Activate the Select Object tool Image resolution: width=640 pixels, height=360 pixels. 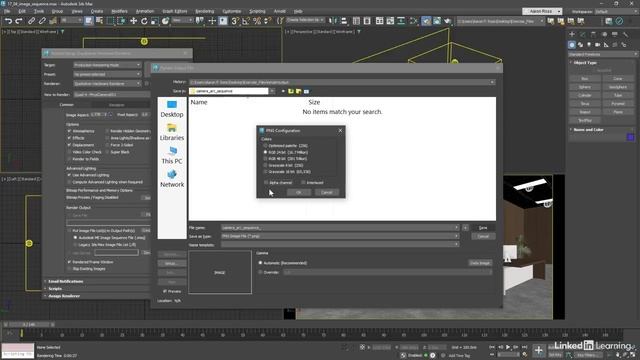(89, 21)
